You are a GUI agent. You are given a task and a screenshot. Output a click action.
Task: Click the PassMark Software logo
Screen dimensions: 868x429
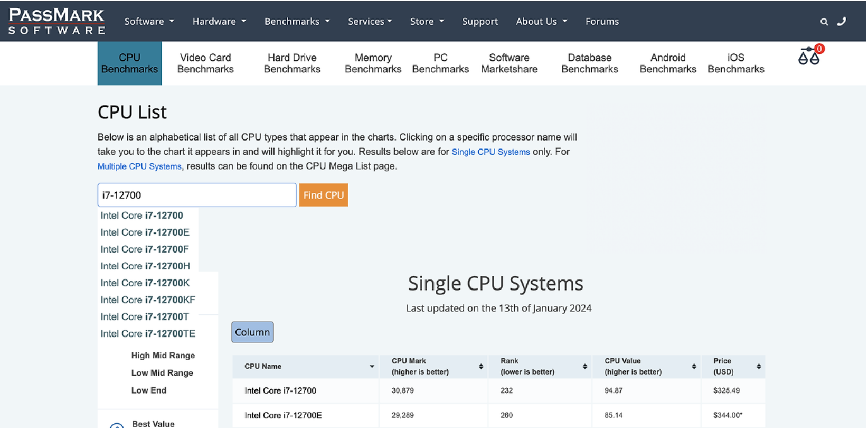[x=57, y=21]
